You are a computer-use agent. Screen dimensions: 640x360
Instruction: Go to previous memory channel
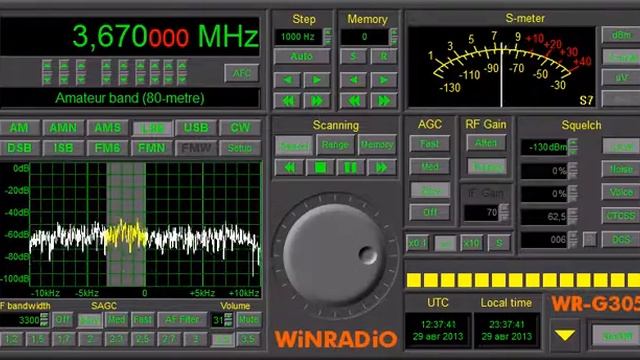[x=353, y=80]
